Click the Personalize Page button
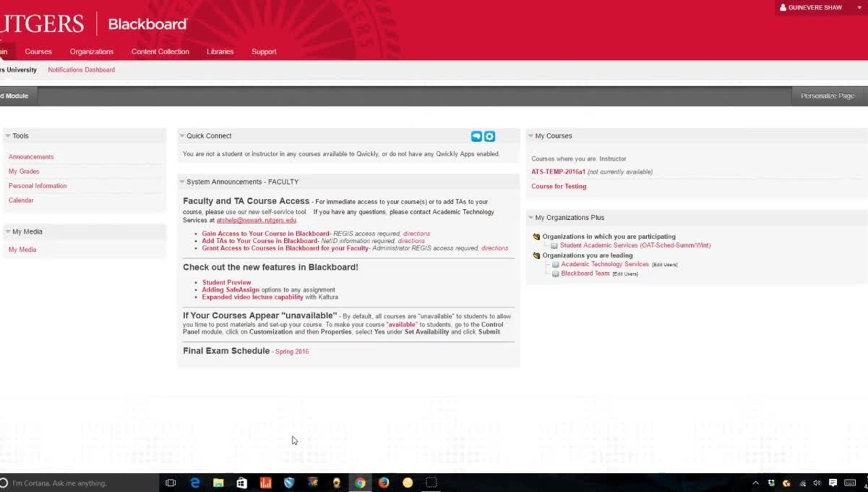 click(x=827, y=96)
